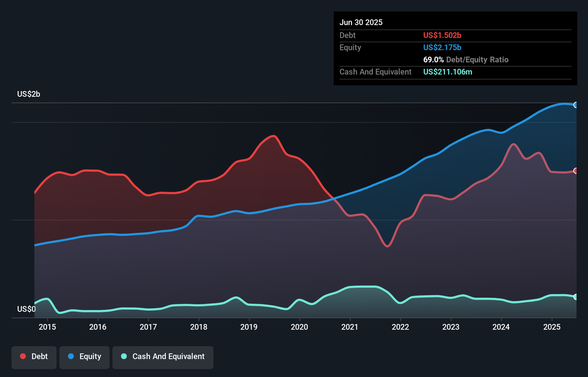Click the US$1.502b debt value
Image resolution: width=588 pixels, height=377 pixels.
442,35
